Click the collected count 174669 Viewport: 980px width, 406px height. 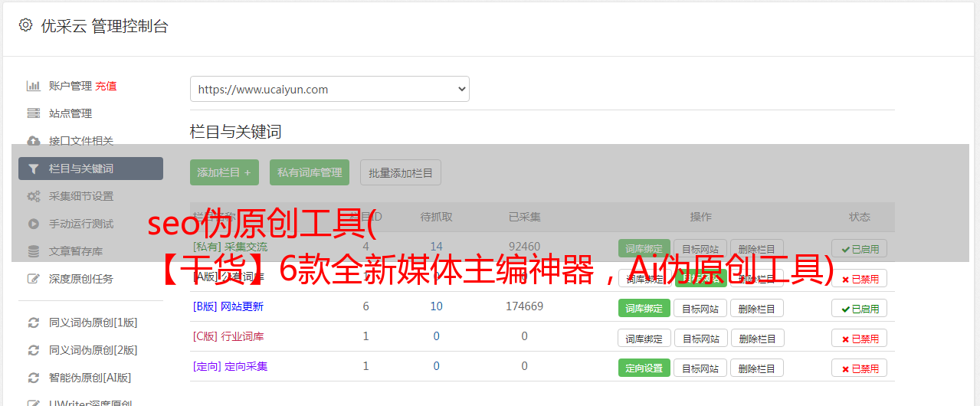coord(524,306)
